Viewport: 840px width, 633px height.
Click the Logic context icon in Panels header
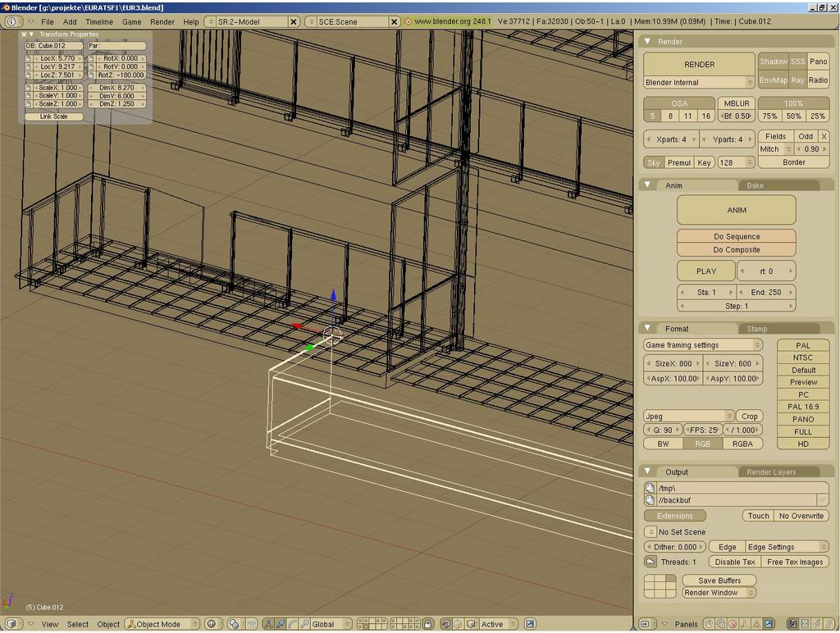pyautogui.click(x=710, y=624)
